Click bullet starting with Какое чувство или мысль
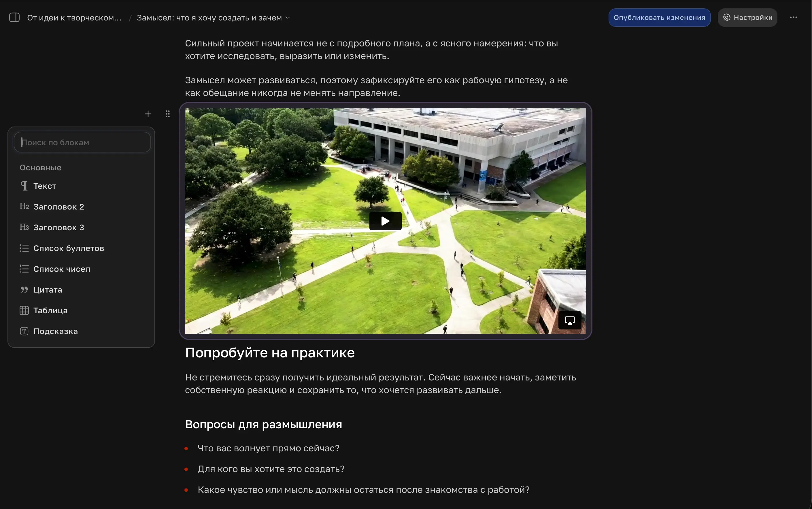The image size is (812, 509). click(x=363, y=490)
